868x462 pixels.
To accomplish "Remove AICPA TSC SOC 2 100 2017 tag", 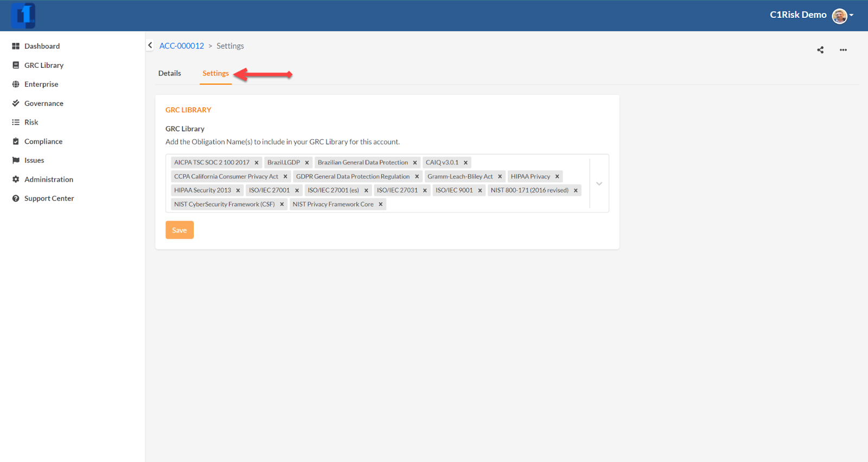I will (257, 163).
